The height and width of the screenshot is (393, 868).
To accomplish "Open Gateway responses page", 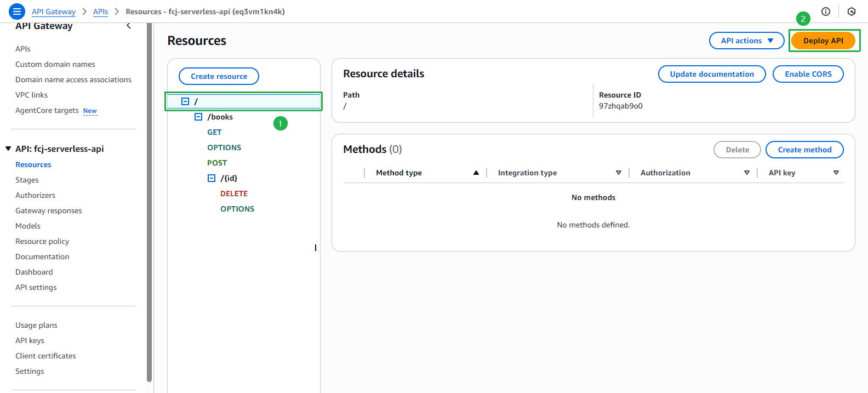I will [x=49, y=210].
